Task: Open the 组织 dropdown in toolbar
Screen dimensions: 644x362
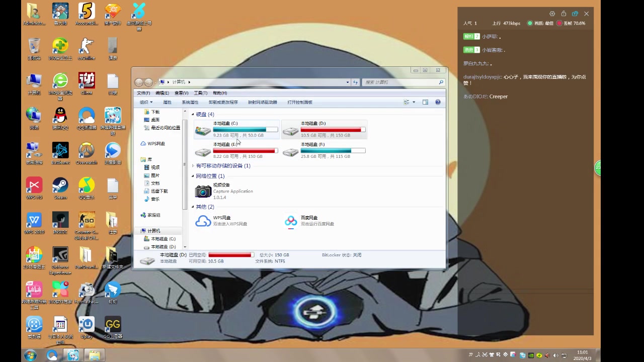Action: pos(146,102)
